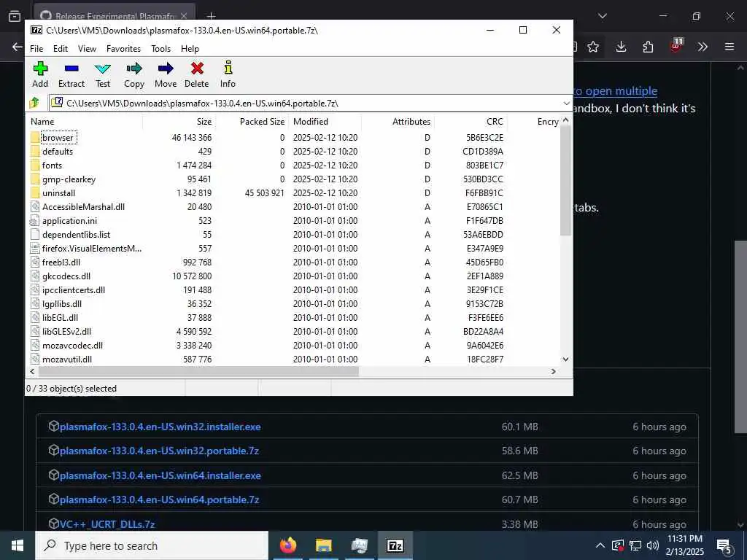
Task: Select the libGLESv2.dll row
Action: (293, 332)
